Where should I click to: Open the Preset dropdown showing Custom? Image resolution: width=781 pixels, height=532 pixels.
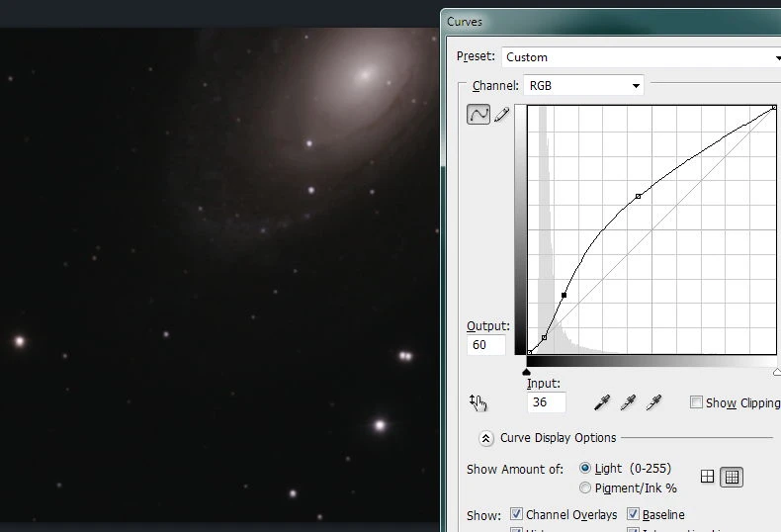[641, 57]
